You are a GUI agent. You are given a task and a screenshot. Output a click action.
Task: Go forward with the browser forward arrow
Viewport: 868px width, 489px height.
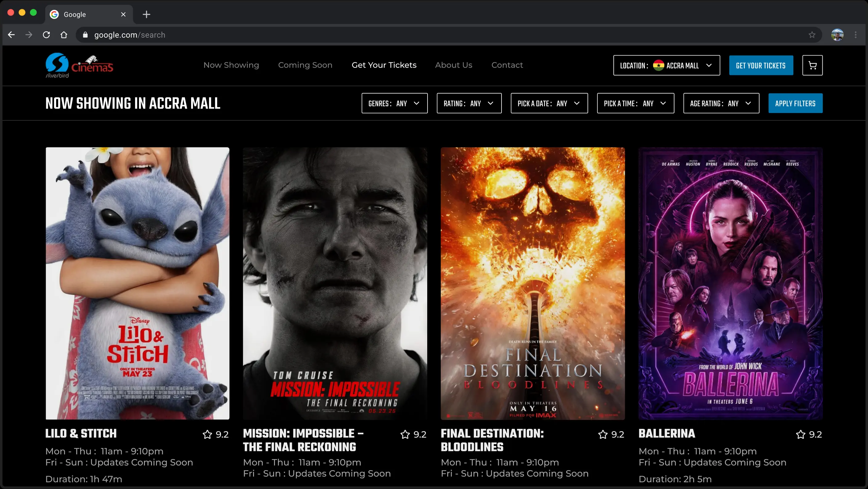point(29,35)
